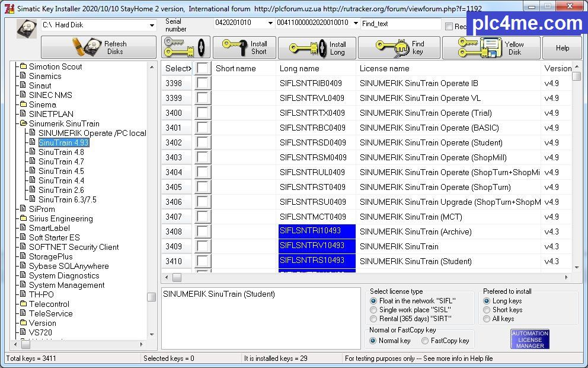This screenshot has width=588, height=368.
Task: Tick the checkbox for row 3398
Action: click(203, 83)
